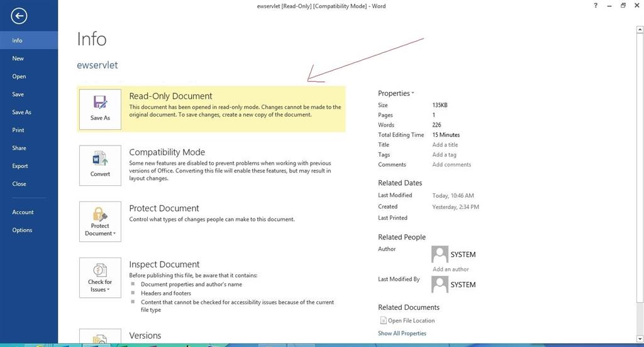Click Show All Properties link
The height and width of the screenshot is (347, 644).
[x=402, y=333]
